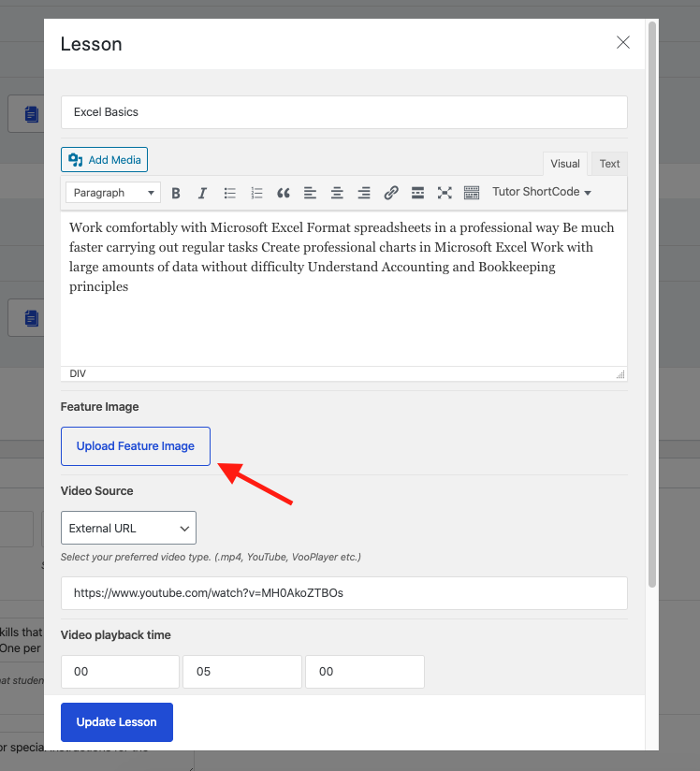This screenshot has width=700, height=771.
Task: Click the dialog's vertical scrollbar
Action: (x=652, y=304)
